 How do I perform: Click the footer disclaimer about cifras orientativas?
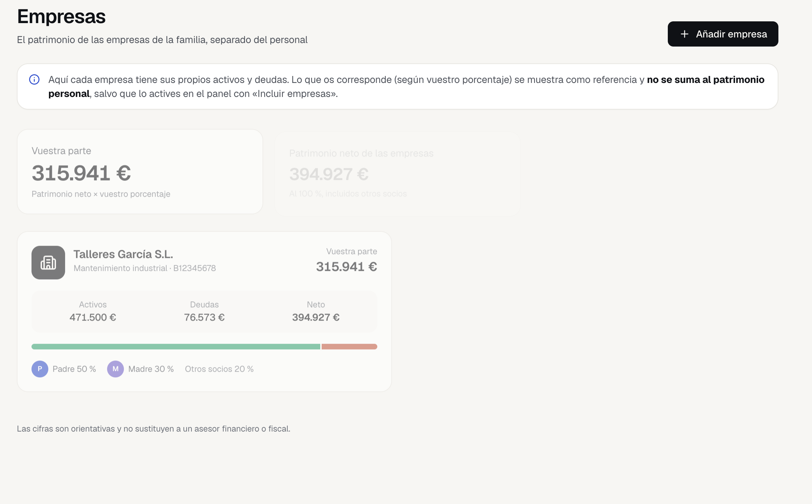[x=154, y=429]
